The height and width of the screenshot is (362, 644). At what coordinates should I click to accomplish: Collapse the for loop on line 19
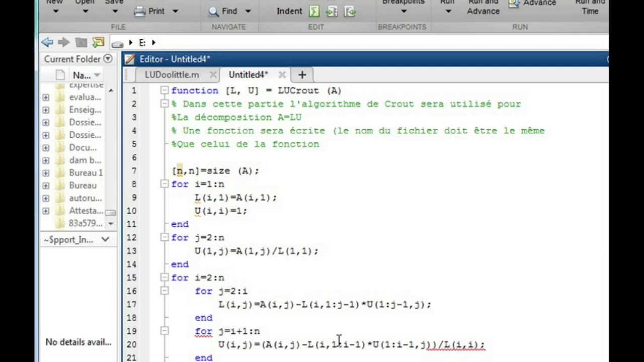click(164, 331)
